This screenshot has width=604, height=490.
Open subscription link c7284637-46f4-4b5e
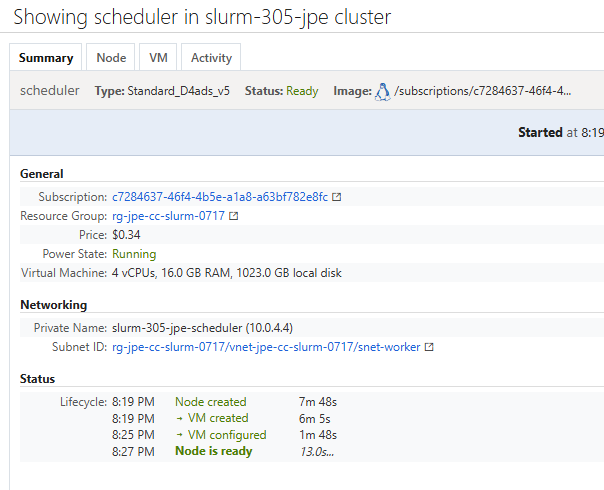coord(219,197)
